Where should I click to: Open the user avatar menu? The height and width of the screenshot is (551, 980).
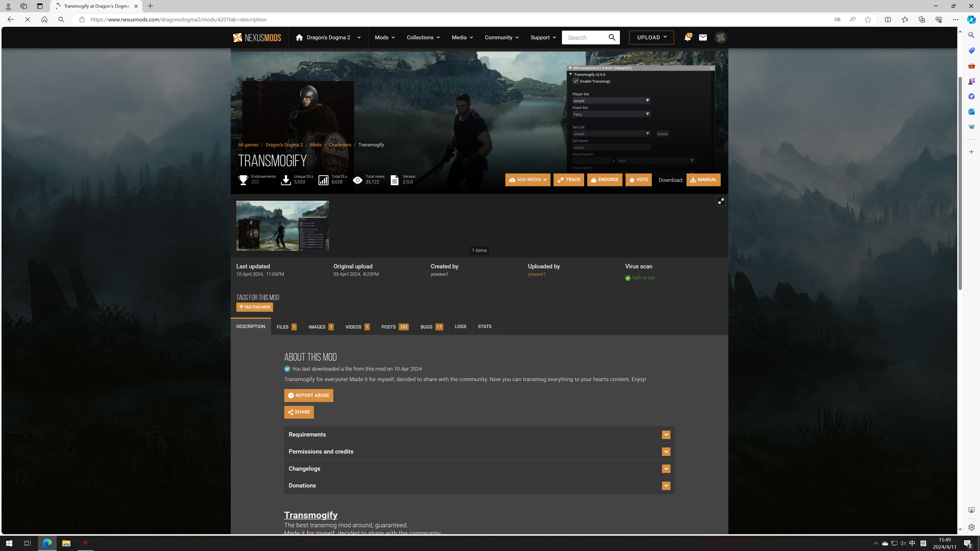[720, 37]
